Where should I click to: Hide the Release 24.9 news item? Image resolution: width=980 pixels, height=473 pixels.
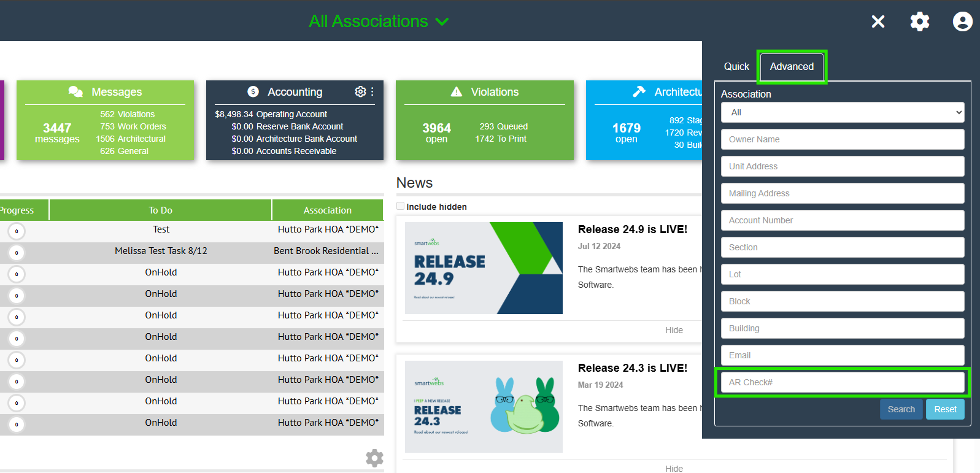pos(674,330)
